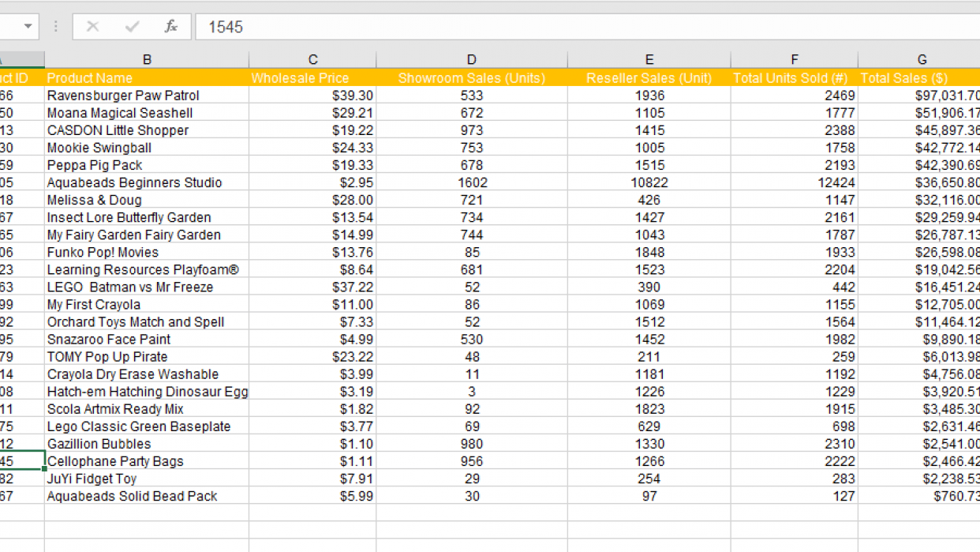The width and height of the screenshot is (980, 552).
Task: Select the "Peppa Pig Pack" cell
Action: click(147, 165)
